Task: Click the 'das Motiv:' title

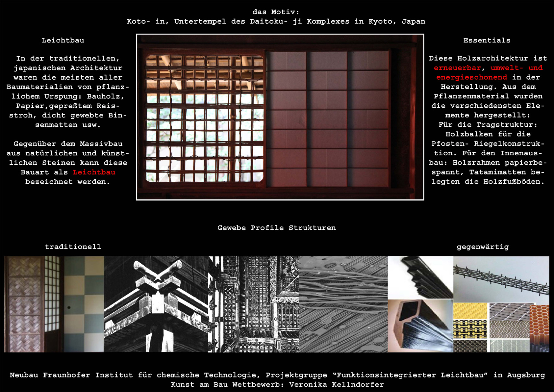Action: click(x=276, y=12)
